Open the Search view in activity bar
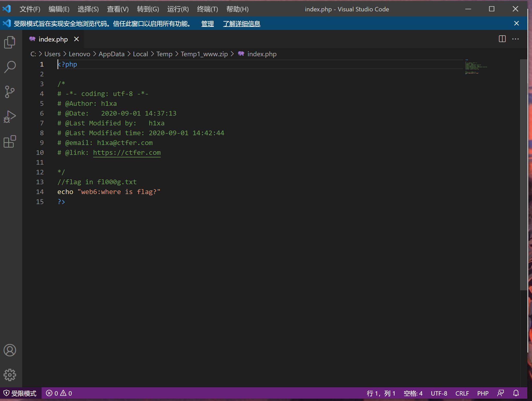This screenshot has width=532, height=401. point(10,67)
